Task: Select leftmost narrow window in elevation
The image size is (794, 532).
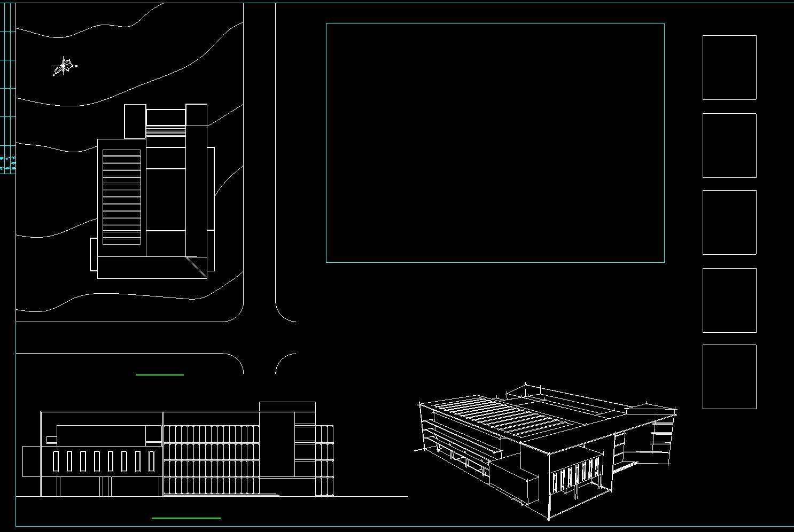Action: click(56, 461)
